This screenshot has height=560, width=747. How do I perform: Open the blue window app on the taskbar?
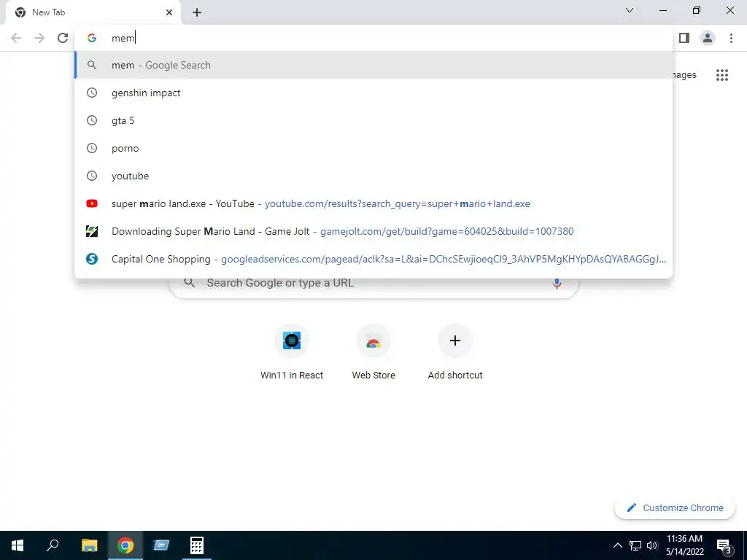pyautogui.click(x=161, y=545)
